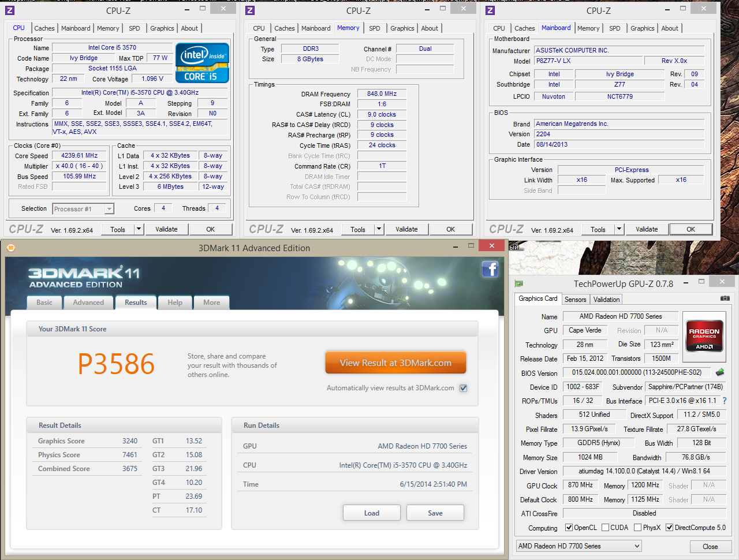Open the Processor #1 selection dropdown
The height and width of the screenshot is (560, 739).
click(x=83, y=209)
